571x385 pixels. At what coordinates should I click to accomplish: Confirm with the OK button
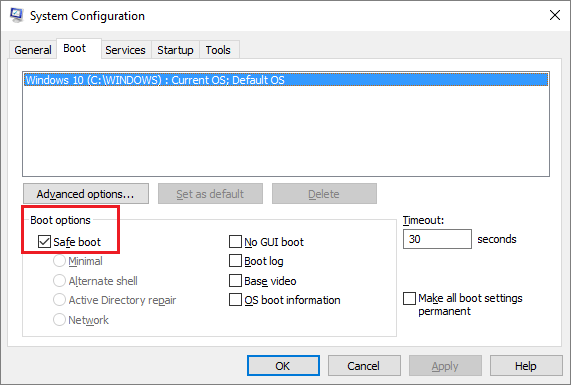pos(283,365)
